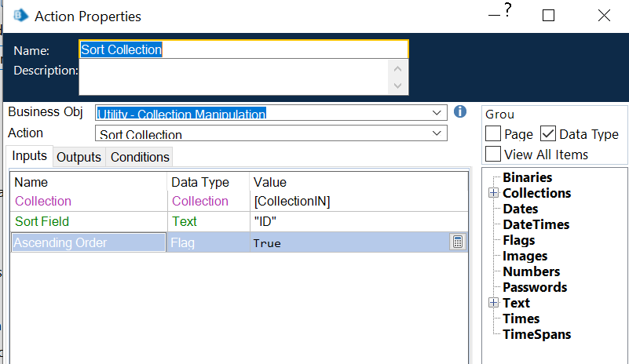Select the Numbers item in data tree
The image size is (629, 364).
coord(531,271)
